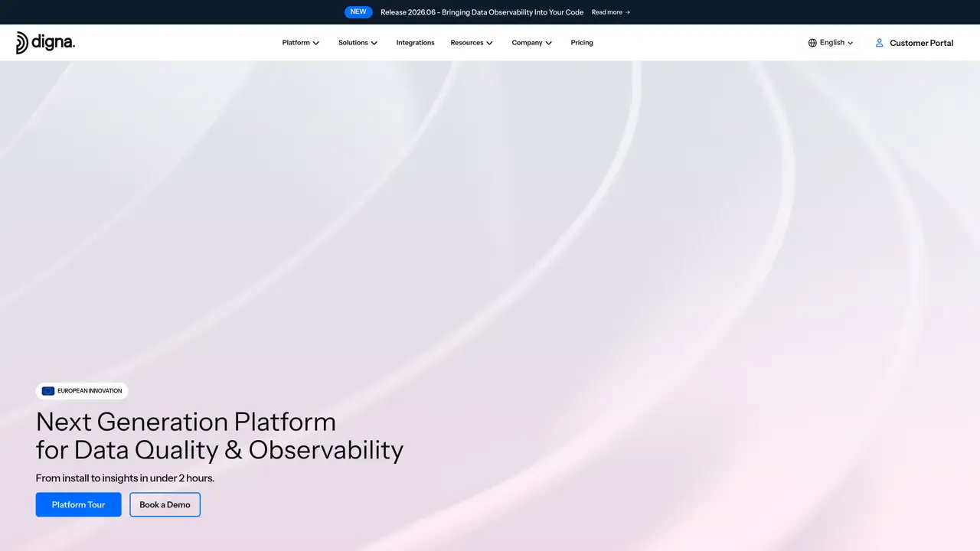Click the Book a Demo button
980x551 pixels.
[x=165, y=504]
